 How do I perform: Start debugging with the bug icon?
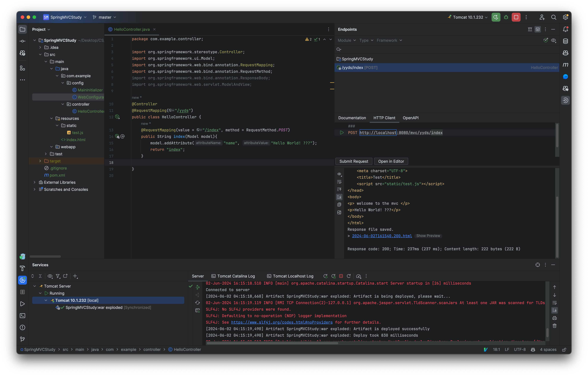click(506, 17)
